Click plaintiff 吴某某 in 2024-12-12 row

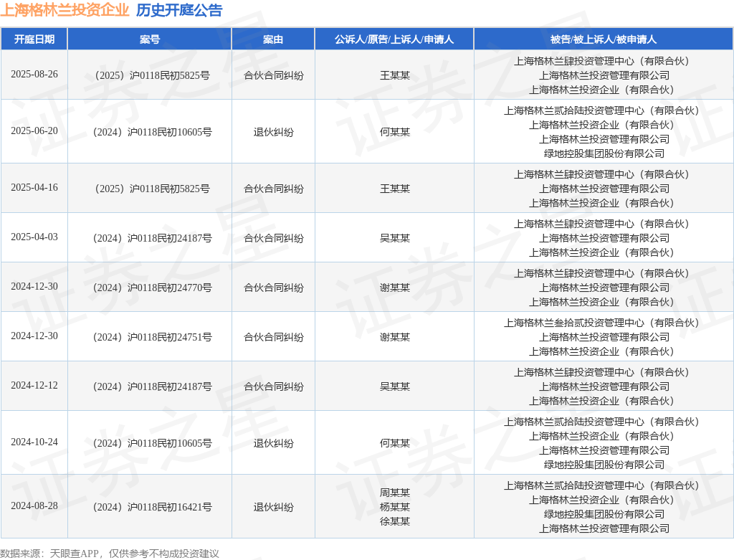[x=395, y=386]
